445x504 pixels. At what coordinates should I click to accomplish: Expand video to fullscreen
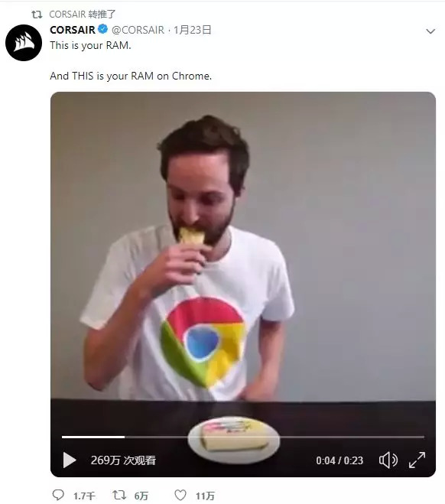point(417,460)
